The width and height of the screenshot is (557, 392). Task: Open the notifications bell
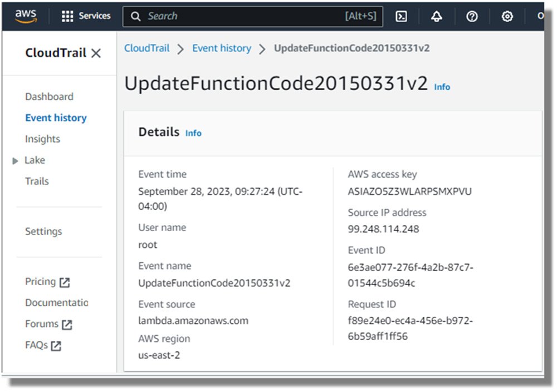437,16
